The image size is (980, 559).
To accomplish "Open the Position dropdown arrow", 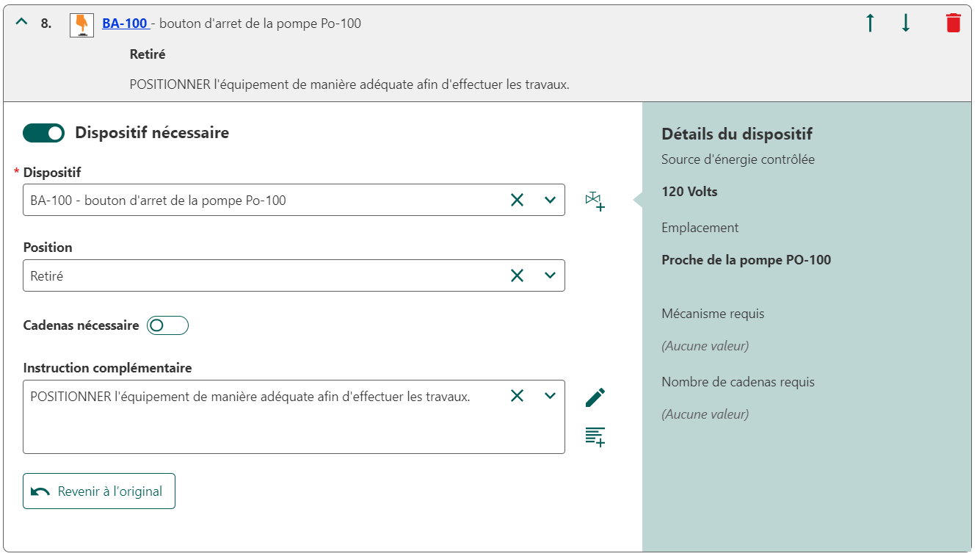I will coord(550,275).
